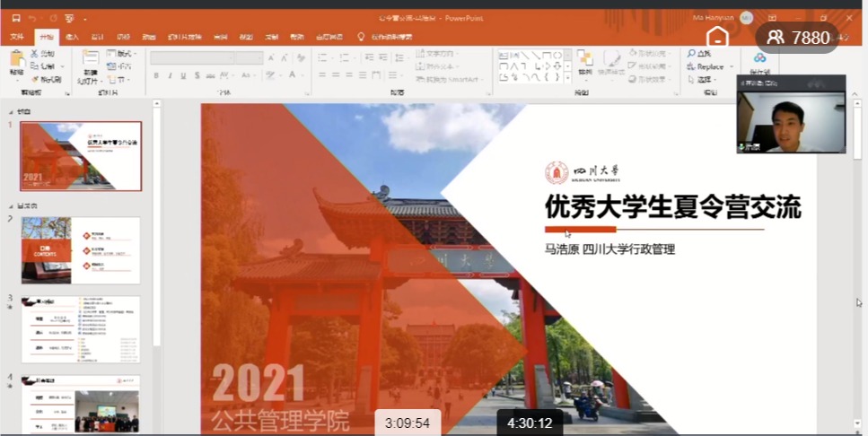
Task: Select slide 2 thumbnail in the panel
Action: tap(81, 250)
